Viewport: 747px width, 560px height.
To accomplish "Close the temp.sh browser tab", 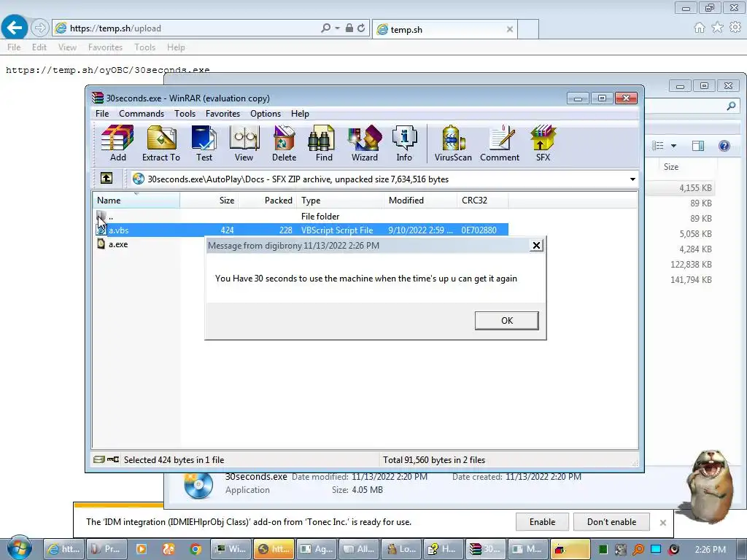I will tap(510, 29).
